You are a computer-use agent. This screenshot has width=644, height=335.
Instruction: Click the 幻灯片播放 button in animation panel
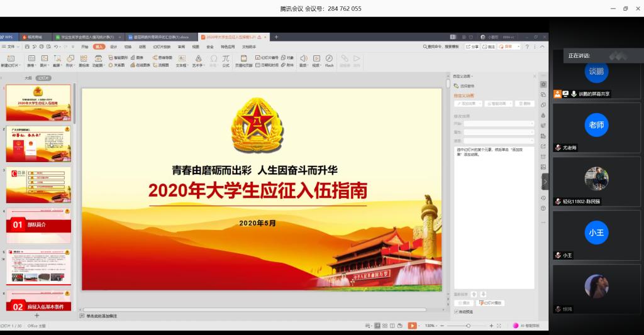(491, 303)
